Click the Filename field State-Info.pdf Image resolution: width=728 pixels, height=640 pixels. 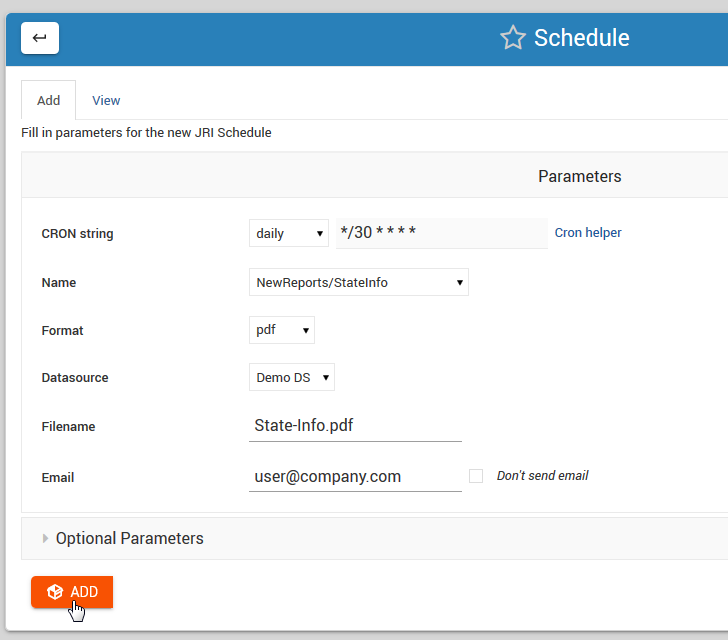(x=355, y=426)
